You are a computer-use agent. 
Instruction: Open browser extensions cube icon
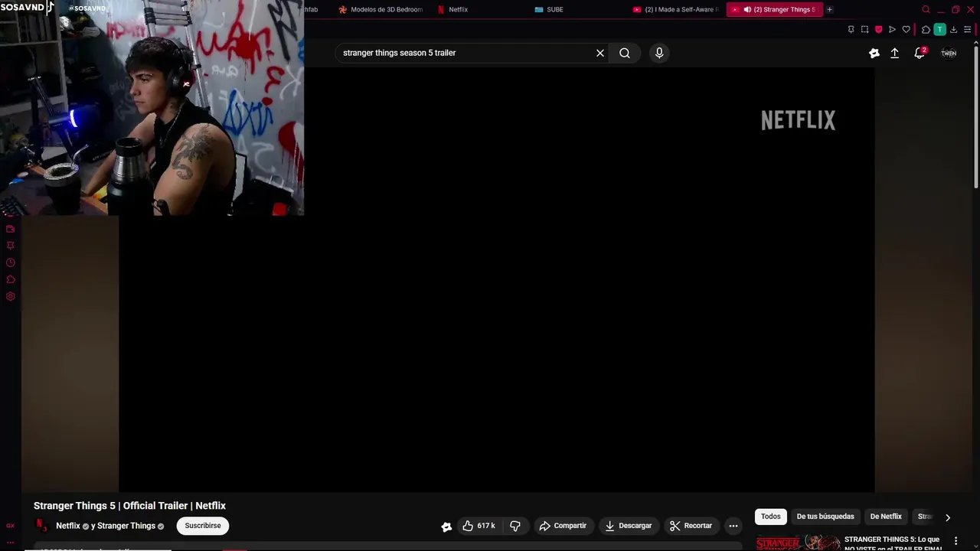(x=926, y=29)
